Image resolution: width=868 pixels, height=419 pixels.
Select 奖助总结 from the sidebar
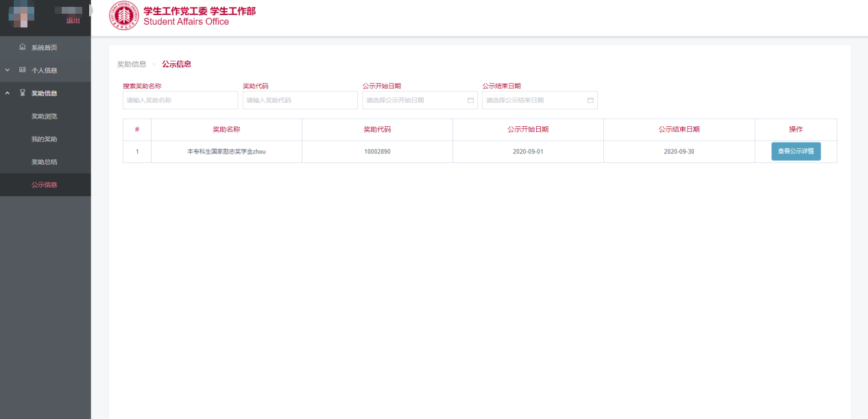(x=44, y=162)
